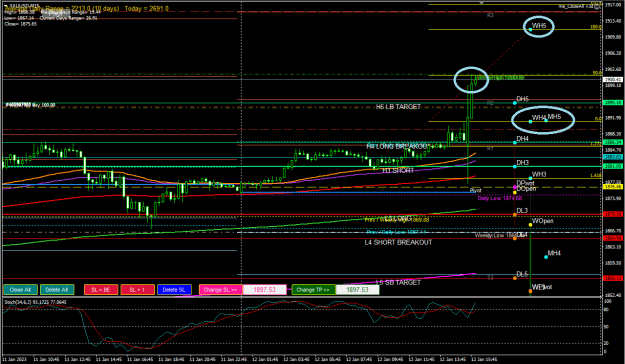Select the DH3 level label
This screenshot has width=625, height=364.
(523, 163)
